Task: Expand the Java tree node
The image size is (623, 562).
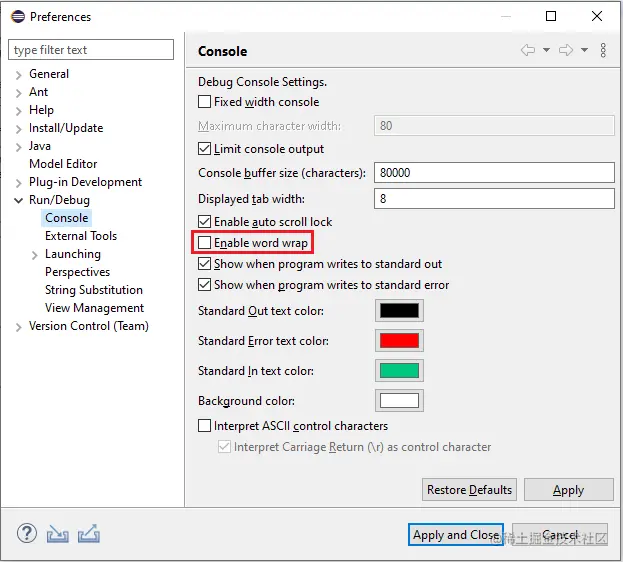Action: point(18,147)
